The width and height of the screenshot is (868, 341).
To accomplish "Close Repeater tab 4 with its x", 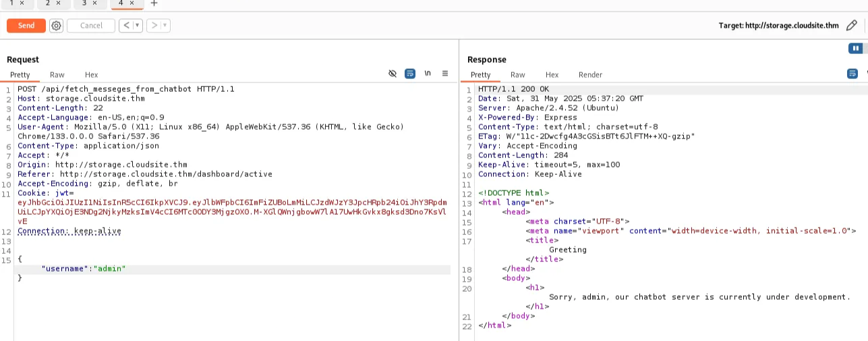I will tap(132, 3).
